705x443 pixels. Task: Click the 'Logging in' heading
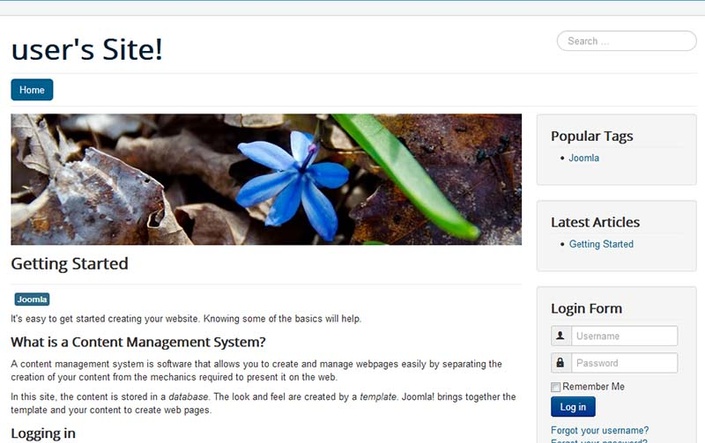43,434
